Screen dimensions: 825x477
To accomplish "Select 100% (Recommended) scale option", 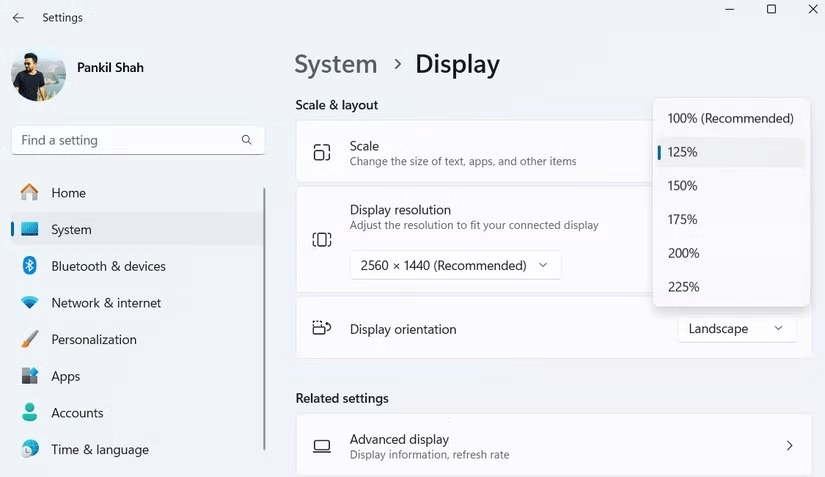I will tap(730, 118).
